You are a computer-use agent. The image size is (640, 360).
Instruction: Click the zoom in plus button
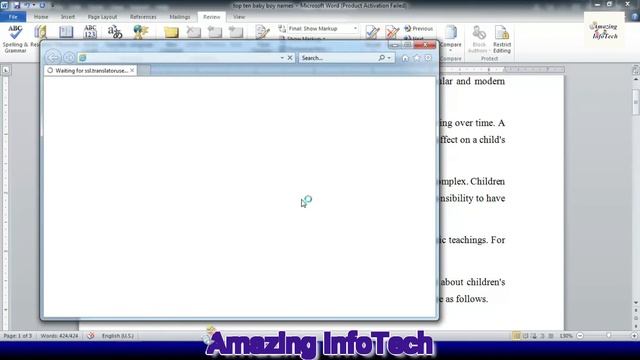[634, 336]
